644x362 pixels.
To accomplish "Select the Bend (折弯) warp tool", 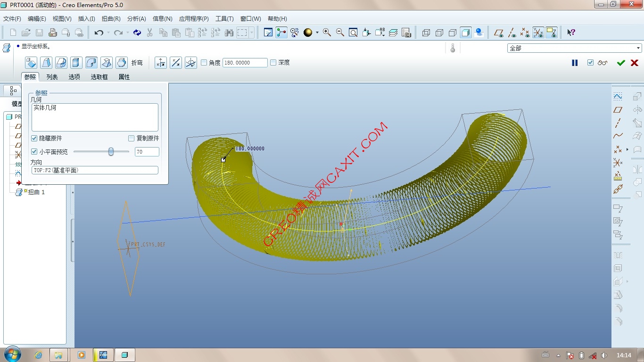I will click(x=91, y=62).
